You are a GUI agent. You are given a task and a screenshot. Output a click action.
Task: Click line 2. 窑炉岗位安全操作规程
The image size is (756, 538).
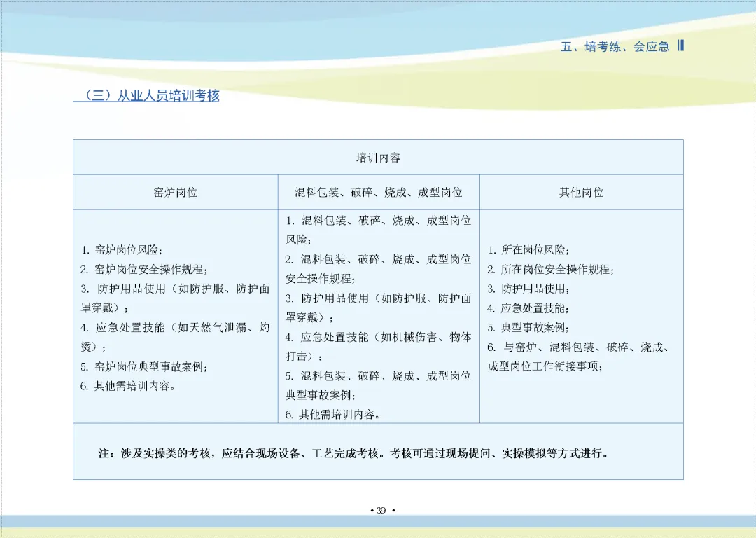point(143,269)
